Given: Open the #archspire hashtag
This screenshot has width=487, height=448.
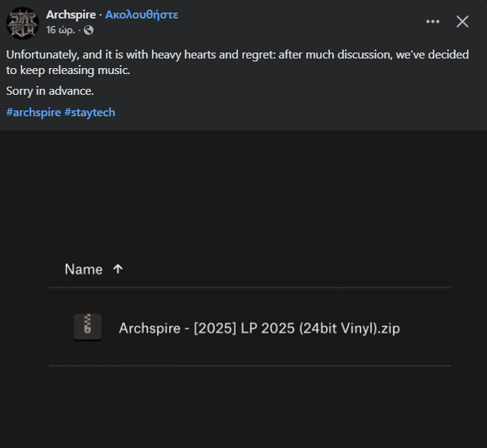Looking at the screenshot, I should (x=33, y=113).
